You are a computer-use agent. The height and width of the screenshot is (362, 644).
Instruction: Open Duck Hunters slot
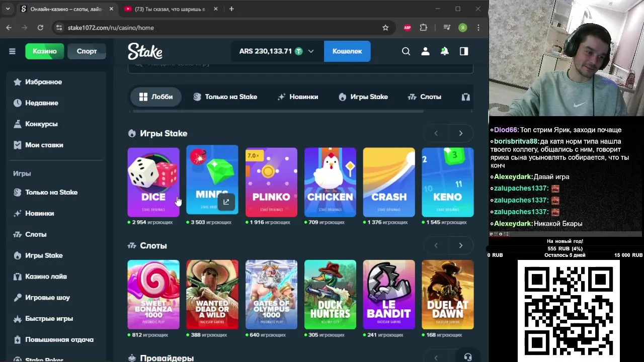click(330, 295)
